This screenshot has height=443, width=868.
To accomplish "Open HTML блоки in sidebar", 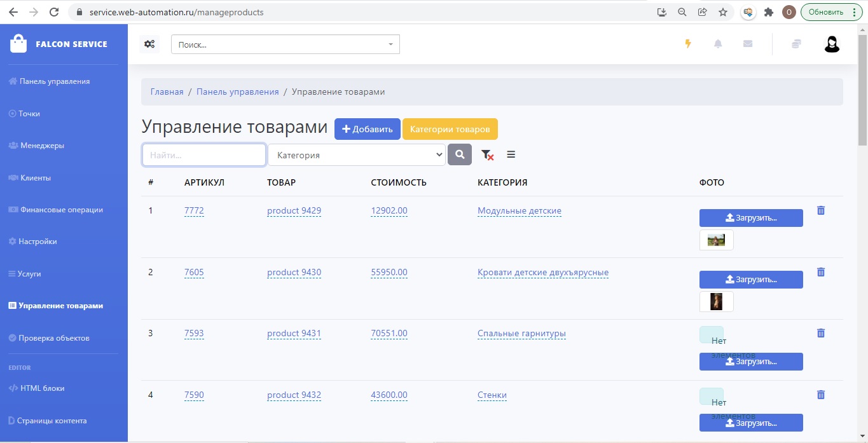I will (x=42, y=388).
